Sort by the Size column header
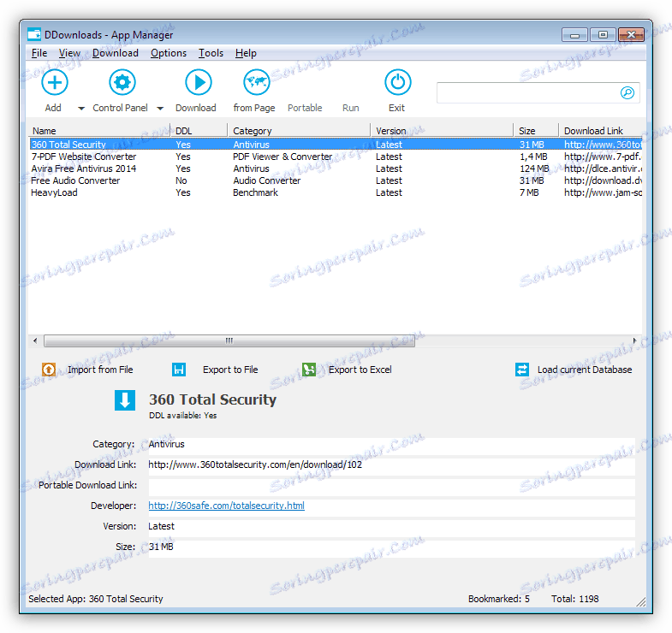The image size is (672, 633). click(x=536, y=131)
